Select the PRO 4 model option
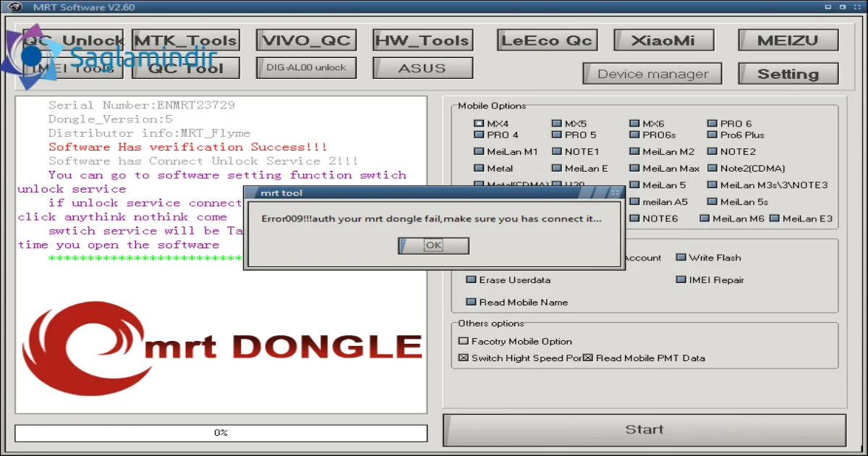868x456 pixels. point(496,135)
